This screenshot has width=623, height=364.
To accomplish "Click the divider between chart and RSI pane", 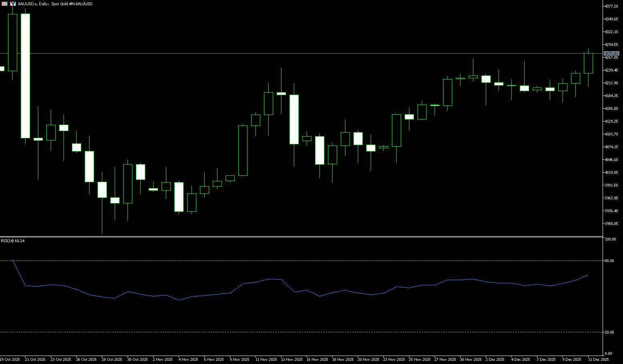I will click(x=300, y=237).
